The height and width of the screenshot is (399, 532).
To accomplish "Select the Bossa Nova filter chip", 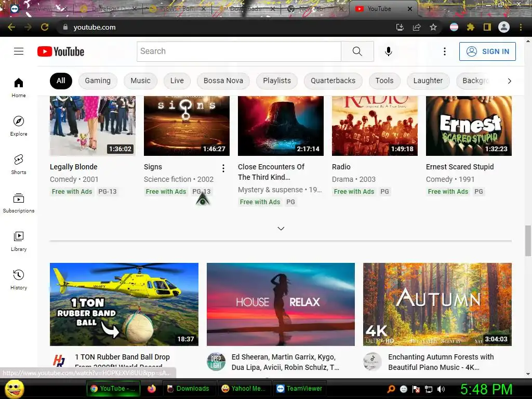I will coord(223,81).
